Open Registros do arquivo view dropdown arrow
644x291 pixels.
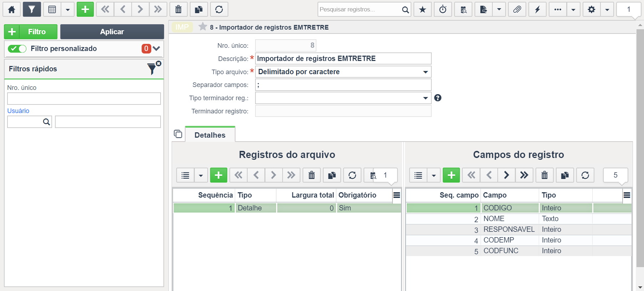pos(201,175)
